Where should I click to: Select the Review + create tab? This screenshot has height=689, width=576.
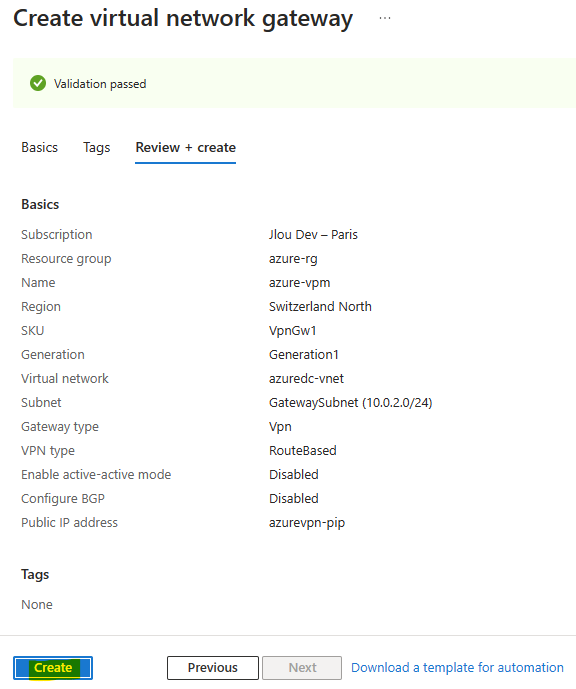[185, 148]
